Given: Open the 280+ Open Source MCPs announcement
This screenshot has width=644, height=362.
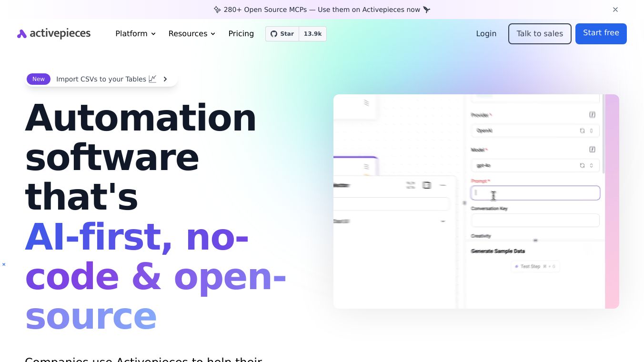Looking at the screenshot, I should pos(322,10).
